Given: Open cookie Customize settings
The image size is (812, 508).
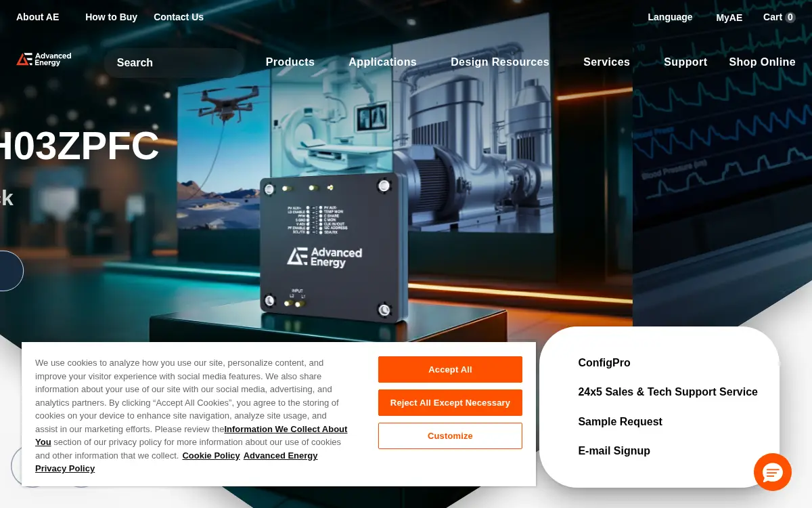Looking at the screenshot, I should click(450, 436).
